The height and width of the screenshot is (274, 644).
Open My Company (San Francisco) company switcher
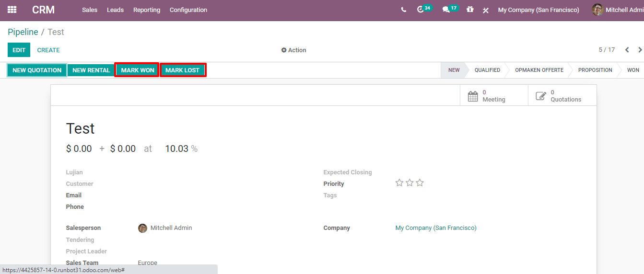coord(539,10)
